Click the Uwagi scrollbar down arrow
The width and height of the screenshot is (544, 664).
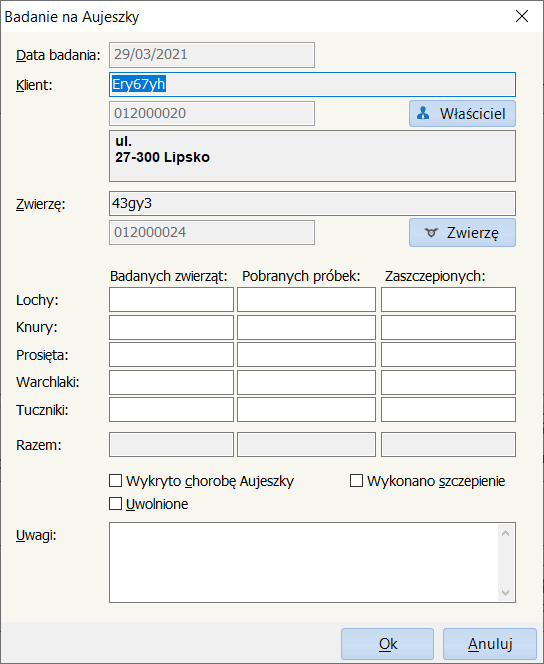point(505,592)
